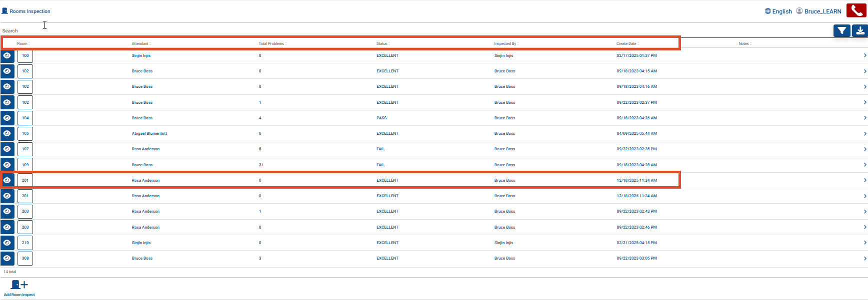
Task: Click the download export icon
Action: [x=860, y=31]
